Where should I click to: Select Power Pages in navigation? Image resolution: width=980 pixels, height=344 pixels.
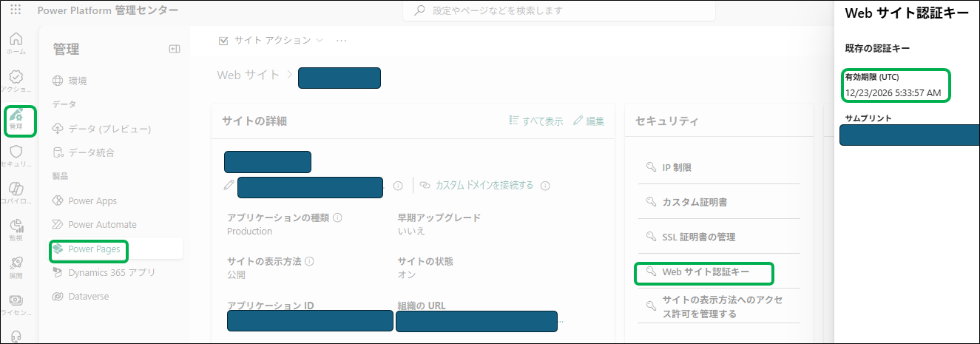93,249
